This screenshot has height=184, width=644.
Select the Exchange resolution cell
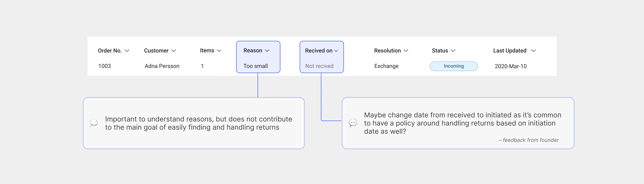(x=386, y=66)
